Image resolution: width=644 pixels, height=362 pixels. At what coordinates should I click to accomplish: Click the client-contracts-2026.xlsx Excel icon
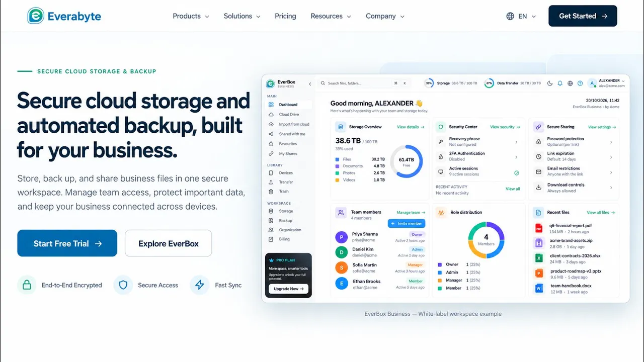pyautogui.click(x=538, y=258)
